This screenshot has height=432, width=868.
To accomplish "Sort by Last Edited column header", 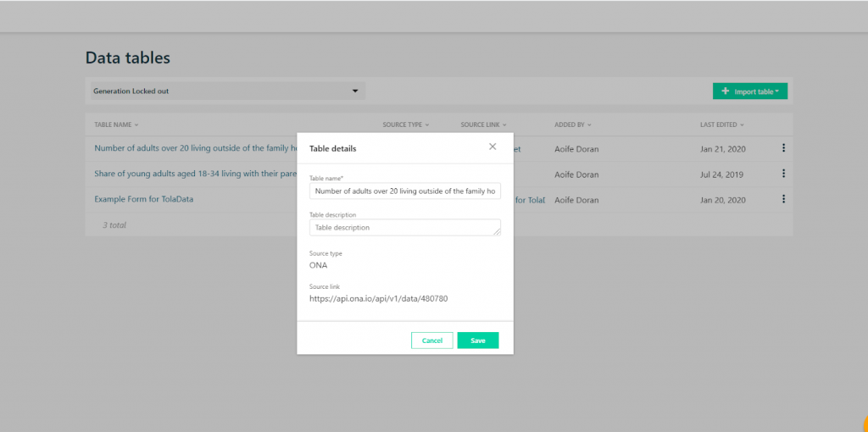I will (722, 125).
